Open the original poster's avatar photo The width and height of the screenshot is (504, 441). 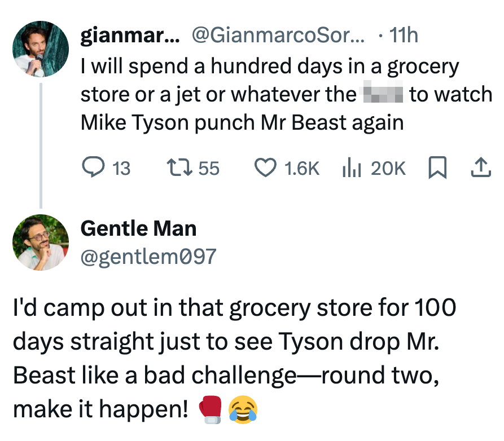pos(41,49)
